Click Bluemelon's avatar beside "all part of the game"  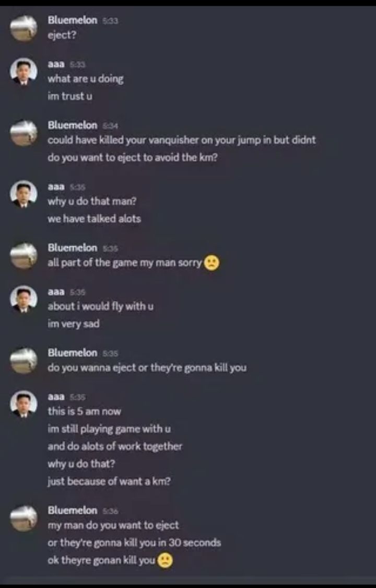[23, 256]
